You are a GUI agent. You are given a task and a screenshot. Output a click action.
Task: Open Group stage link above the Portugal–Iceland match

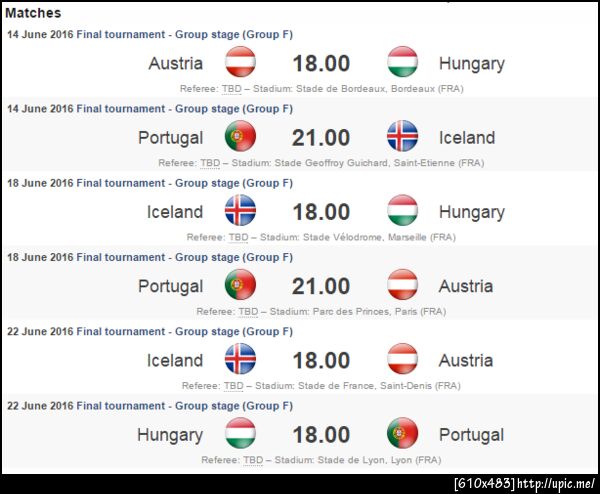coord(184,108)
